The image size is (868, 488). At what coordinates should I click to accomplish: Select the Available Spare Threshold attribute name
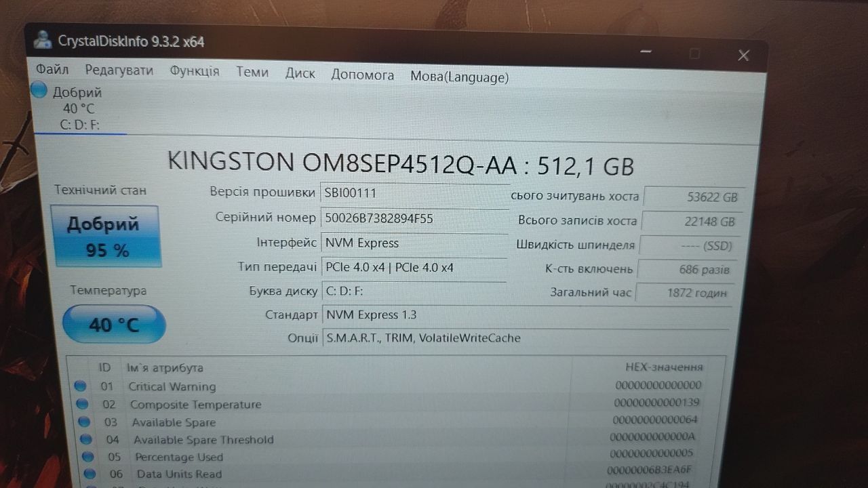pyautogui.click(x=203, y=440)
